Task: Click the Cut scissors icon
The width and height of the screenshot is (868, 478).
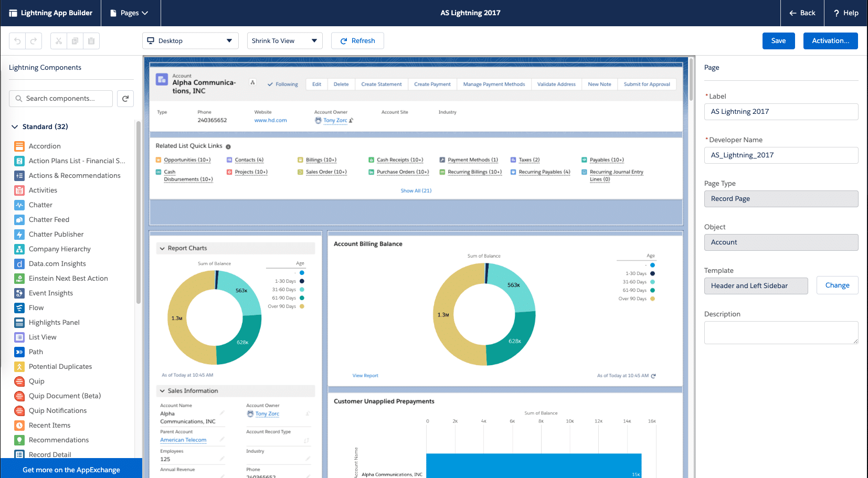Action: [59, 41]
